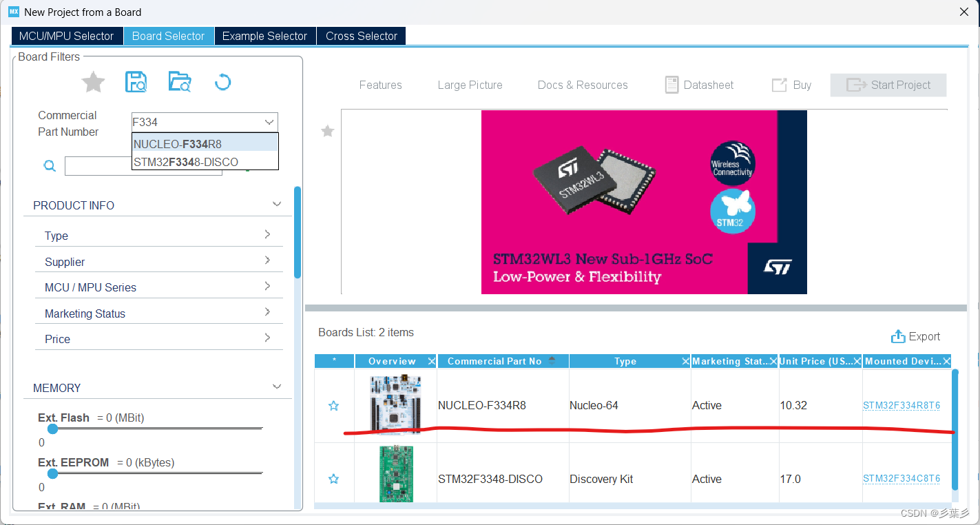Select STM32F3348-DISCO from the dropdown list
The image size is (980, 525).
[205, 162]
